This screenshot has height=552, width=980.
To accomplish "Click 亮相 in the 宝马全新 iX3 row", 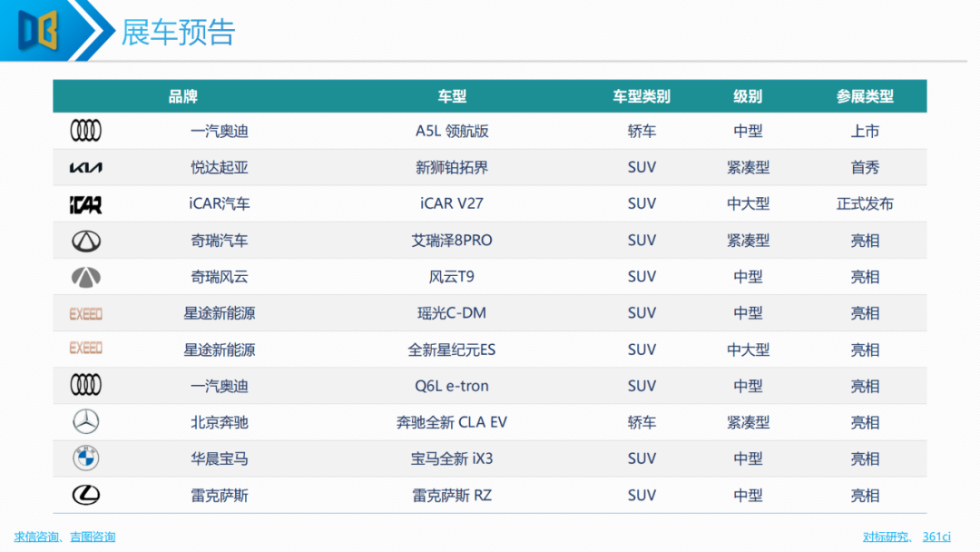I will 865,458.
